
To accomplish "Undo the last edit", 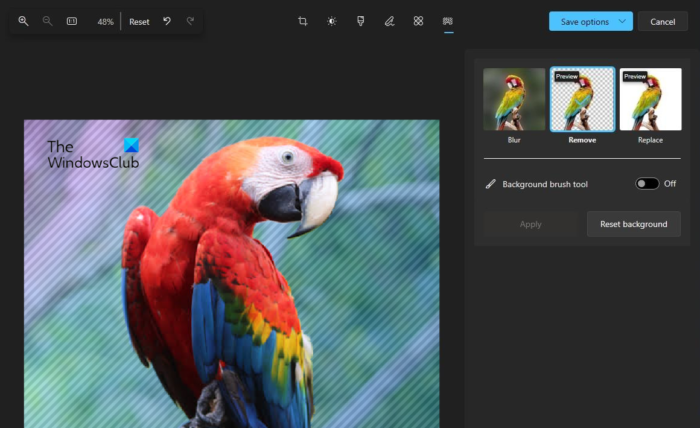I will click(x=167, y=21).
